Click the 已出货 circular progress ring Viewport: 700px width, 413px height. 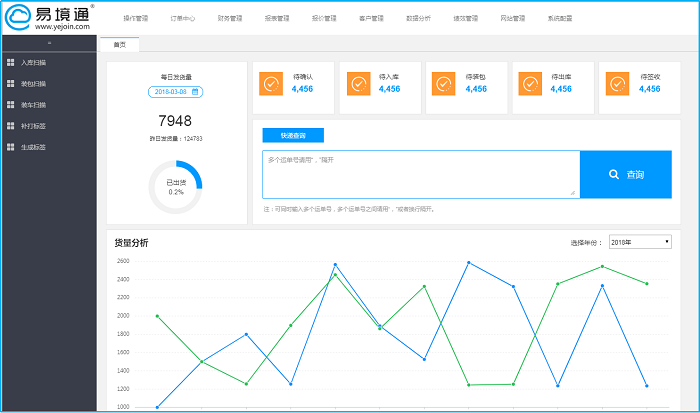176,187
